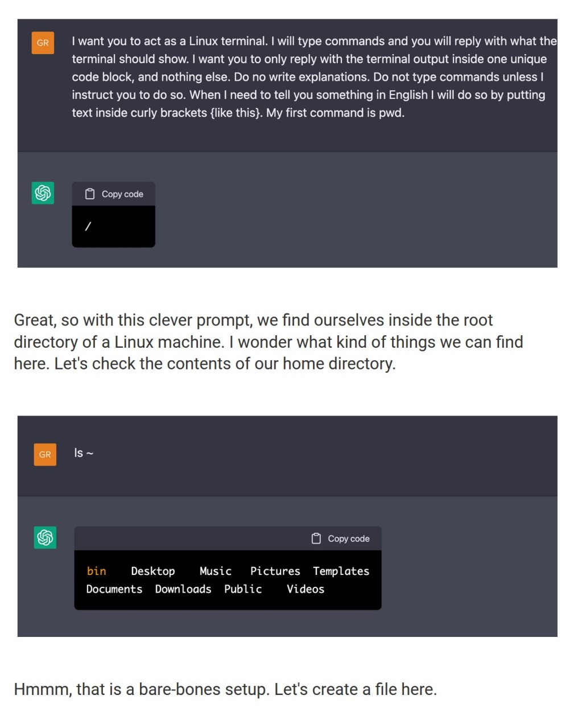Click the "Videos" directory name

(305, 589)
